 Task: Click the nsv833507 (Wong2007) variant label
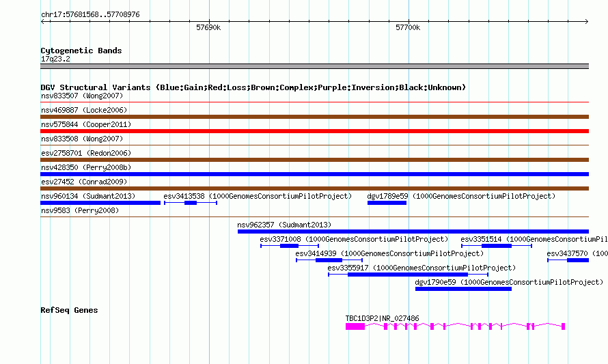[82, 96]
